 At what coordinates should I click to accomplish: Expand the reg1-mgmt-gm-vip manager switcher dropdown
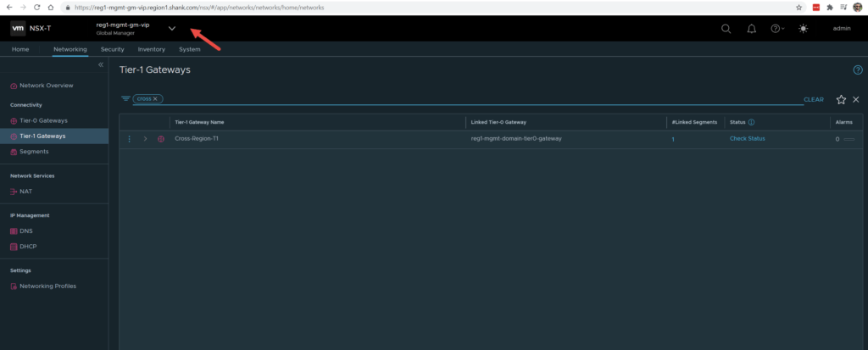172,29
